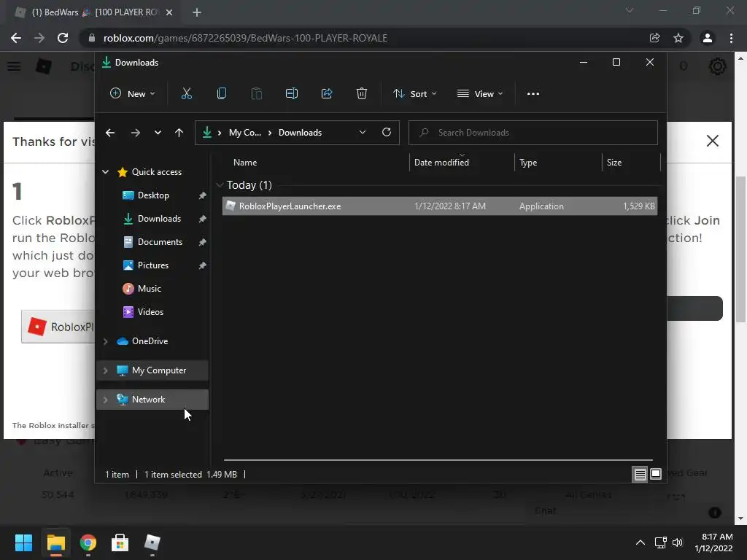The image size is (747, 560).
Task: Sort by the Name column header
Action: [x=245, y=163]
